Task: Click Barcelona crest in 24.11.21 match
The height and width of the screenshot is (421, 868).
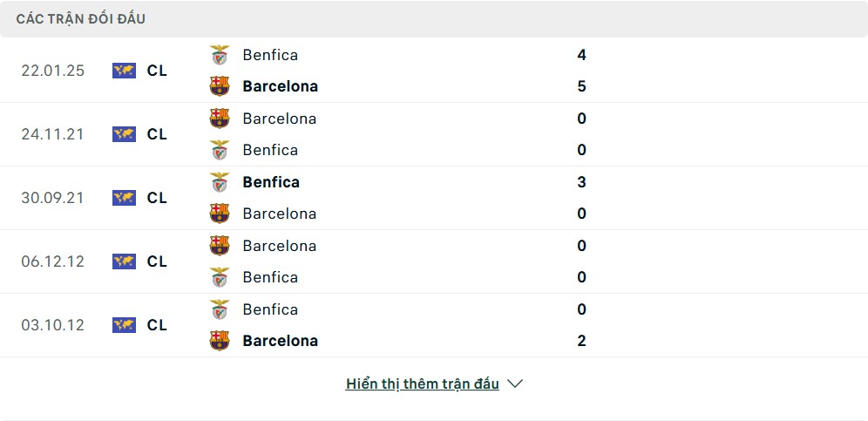Action: point(220,119)
